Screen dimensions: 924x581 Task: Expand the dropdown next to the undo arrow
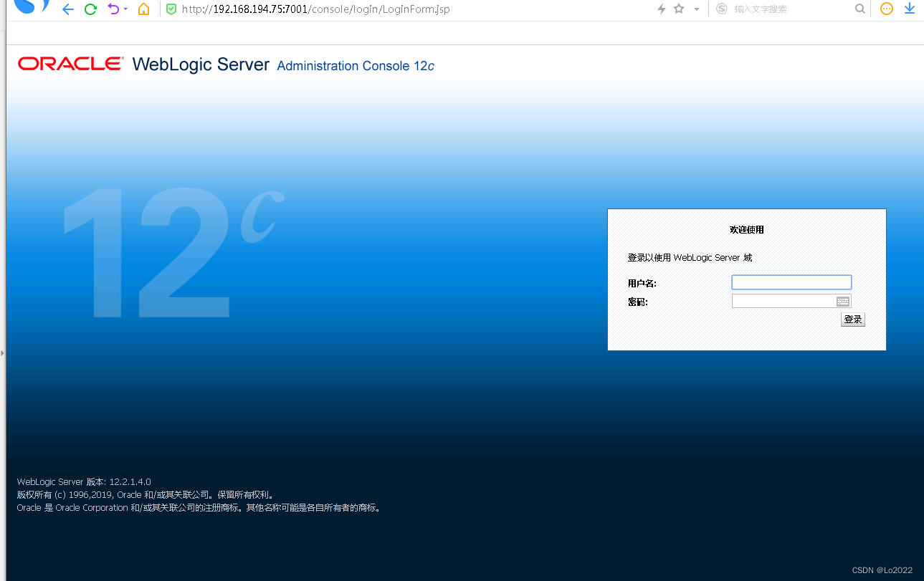tap(125, 9)
